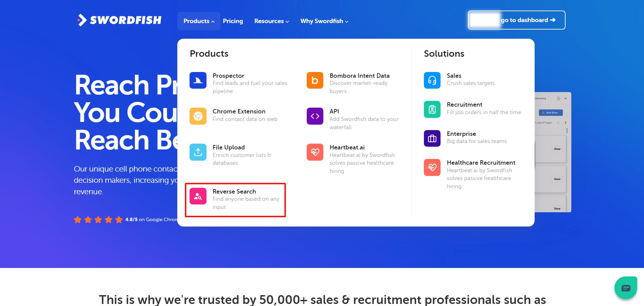Screen dimensions: 644x306
Task: Click the 4.8/5 rating text
Action: 131,219
